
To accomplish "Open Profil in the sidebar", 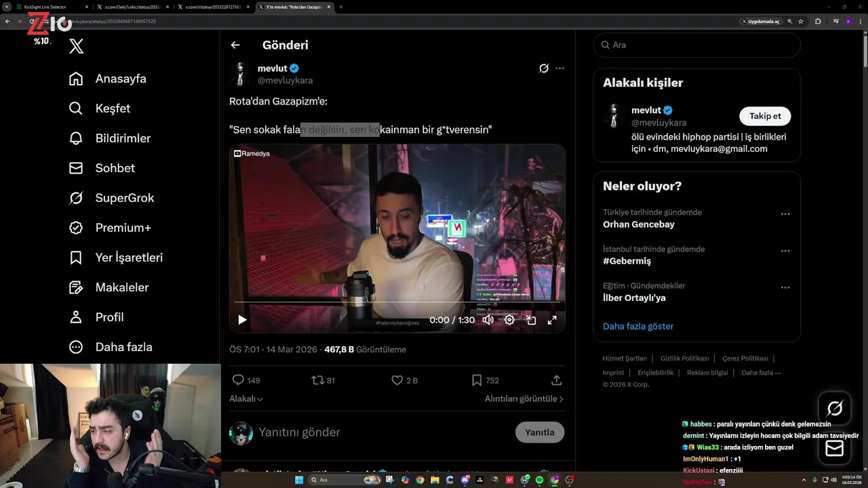I will click(x=96, y=317).
